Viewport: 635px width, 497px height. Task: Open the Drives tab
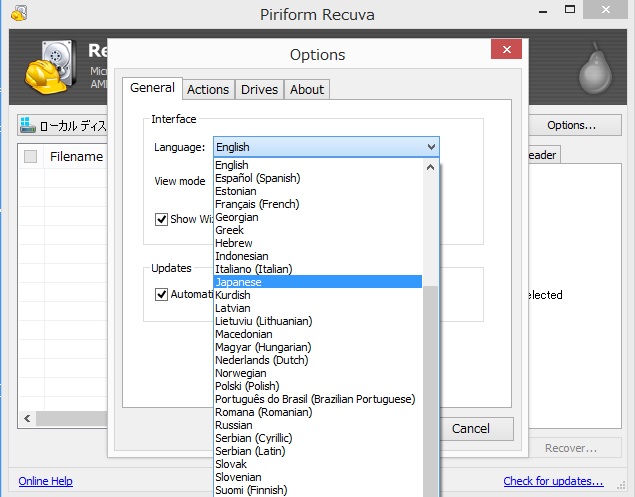coord(260,90)
